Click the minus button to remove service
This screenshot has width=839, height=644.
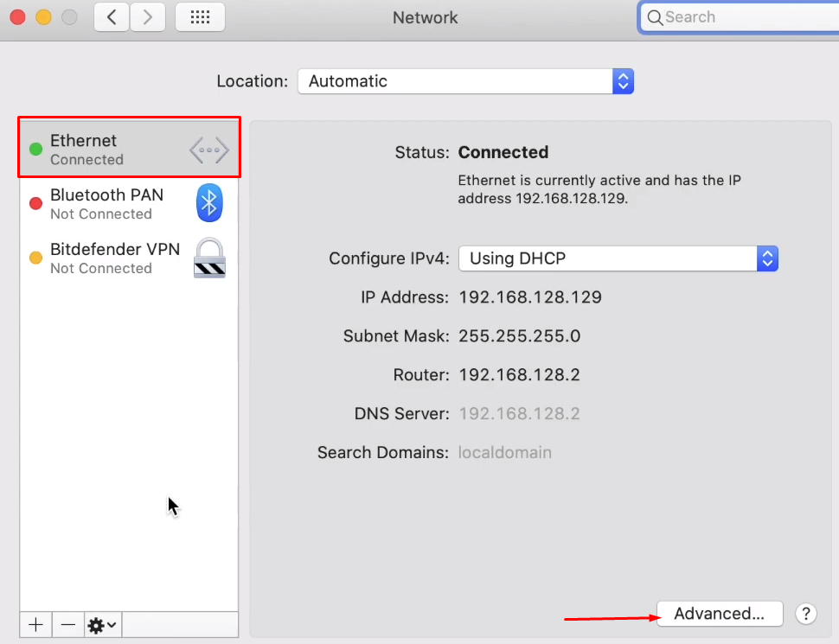pos(68,624)
